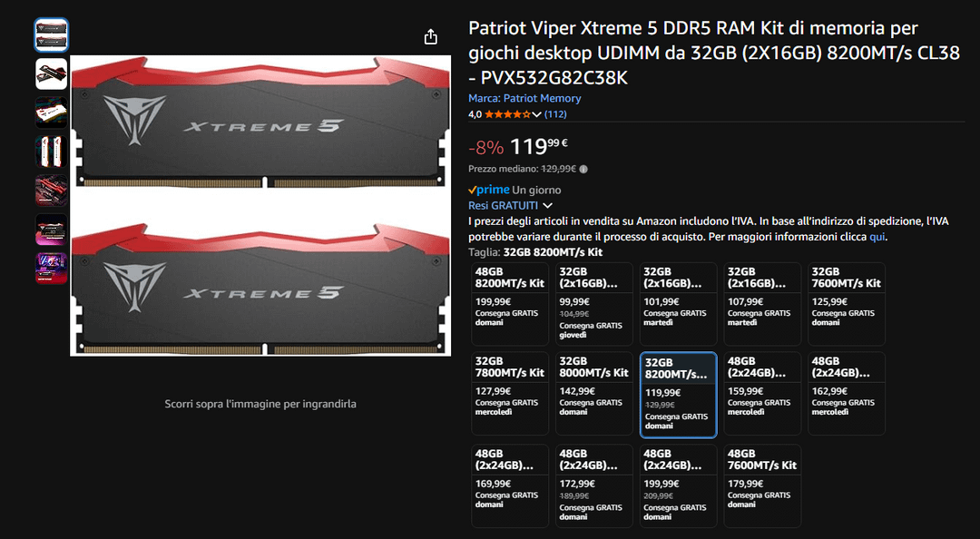
Task: Choose the 48GB (2x24GB) option priced 169,99€
Action: pos(510,485)
